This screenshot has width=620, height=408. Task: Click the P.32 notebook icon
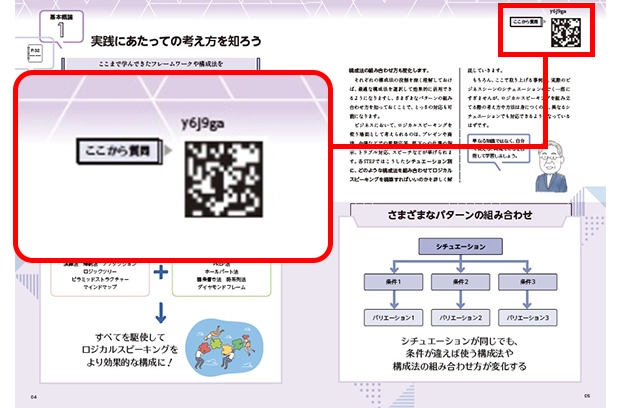(35, 53)
